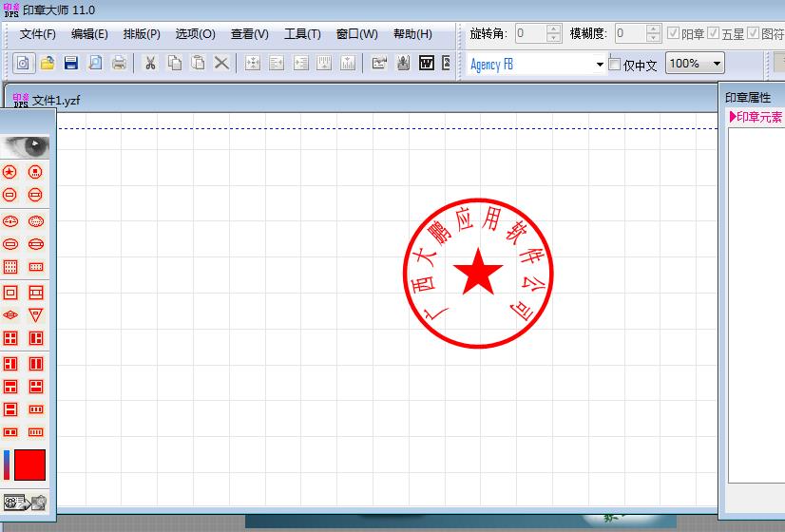Select dotted ellipse seal template

tap(35, 221)
